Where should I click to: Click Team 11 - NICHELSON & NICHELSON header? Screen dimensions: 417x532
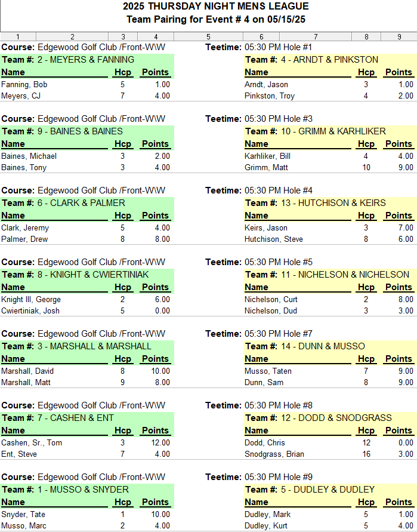pyautogui.click(x=330, y=275)
